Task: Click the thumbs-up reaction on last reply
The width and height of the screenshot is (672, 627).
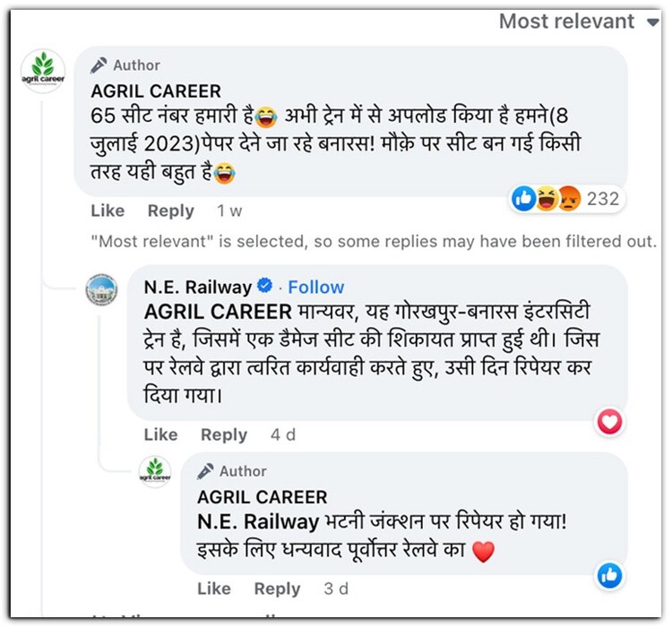Action: point(610,574)
